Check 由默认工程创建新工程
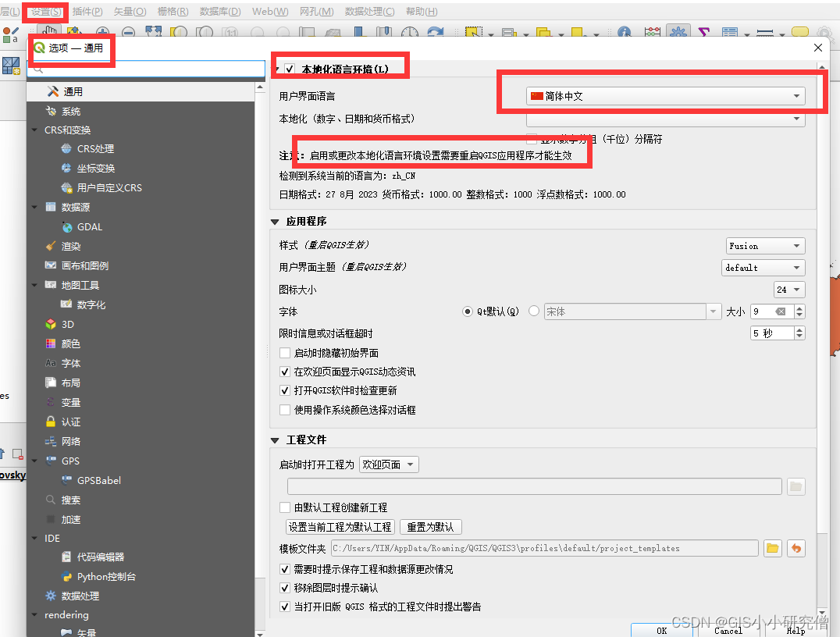Viewport: 840px width, 637px height. tap(285, 507)
